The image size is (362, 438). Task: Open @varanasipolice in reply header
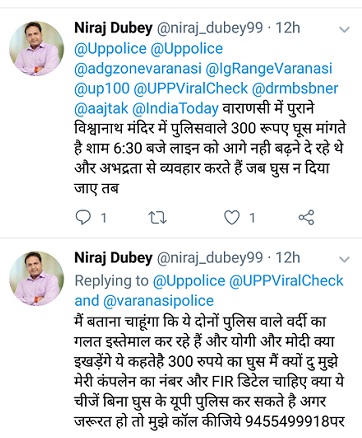pos(158,301)
